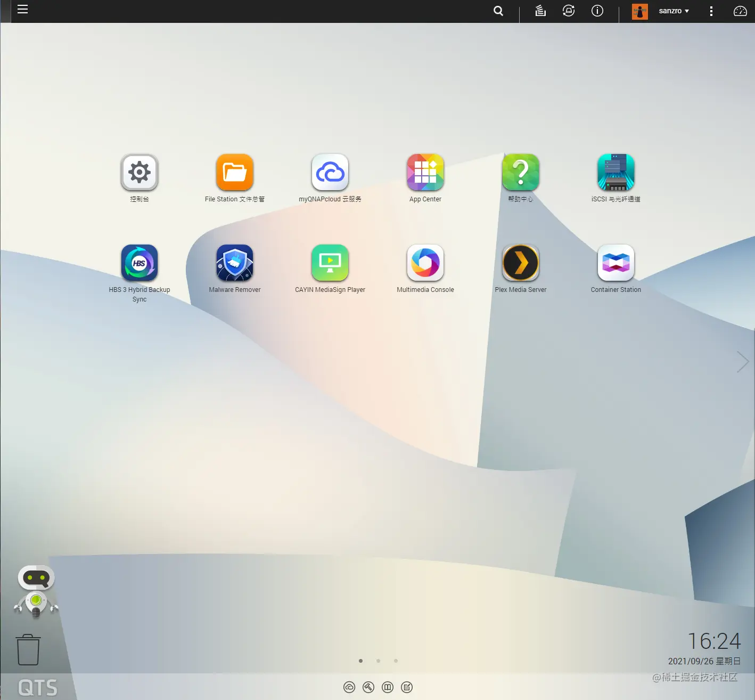The width and height of the screenshot is (755, 700).
Task: Run the Malware Remover app
Action: click(x=234, y=263)
